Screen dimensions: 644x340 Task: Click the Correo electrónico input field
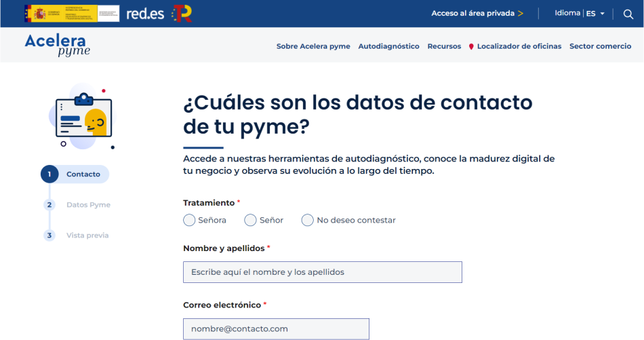[276, 328]
